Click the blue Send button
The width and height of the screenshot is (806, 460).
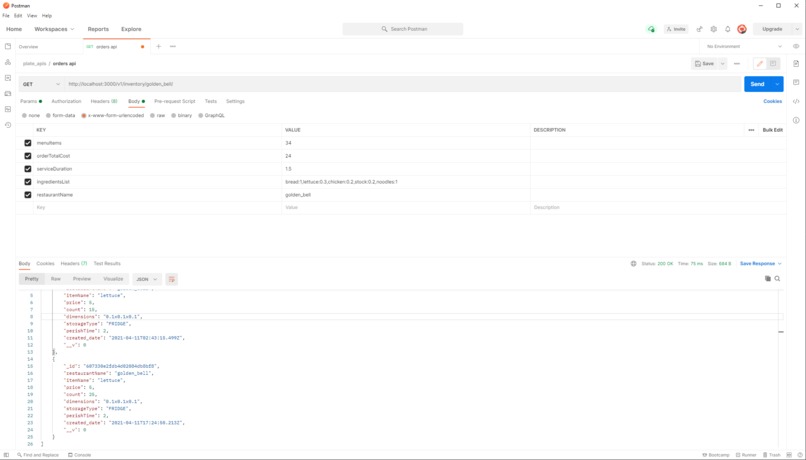point(758,84)
